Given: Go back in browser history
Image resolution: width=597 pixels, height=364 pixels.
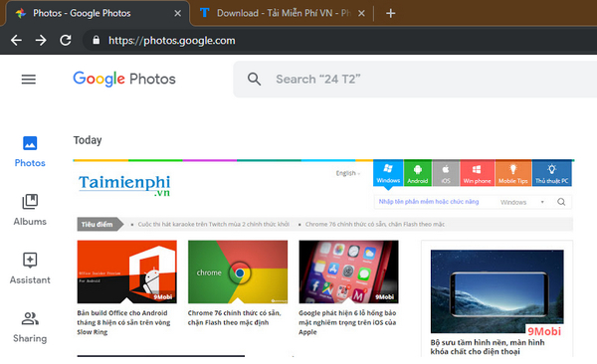Looking at the screenshot, I should click(x=16, y=40).
